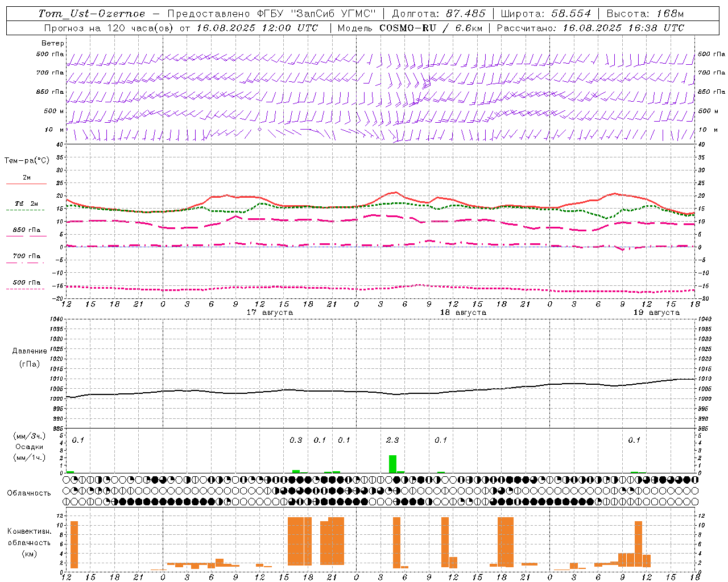
Task: Select the latitude value Широта: 58.554
Action: (546, 14)
